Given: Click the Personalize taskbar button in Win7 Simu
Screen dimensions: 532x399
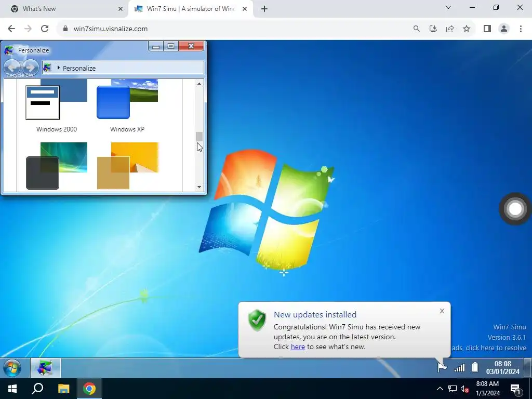Looking at the screenshot, I should [x=46, y=368].
